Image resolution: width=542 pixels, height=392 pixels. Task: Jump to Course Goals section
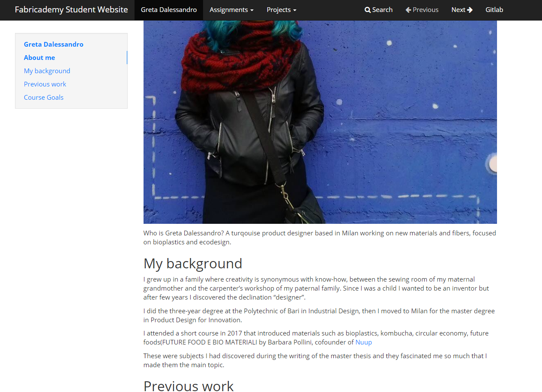coord(44,97)
